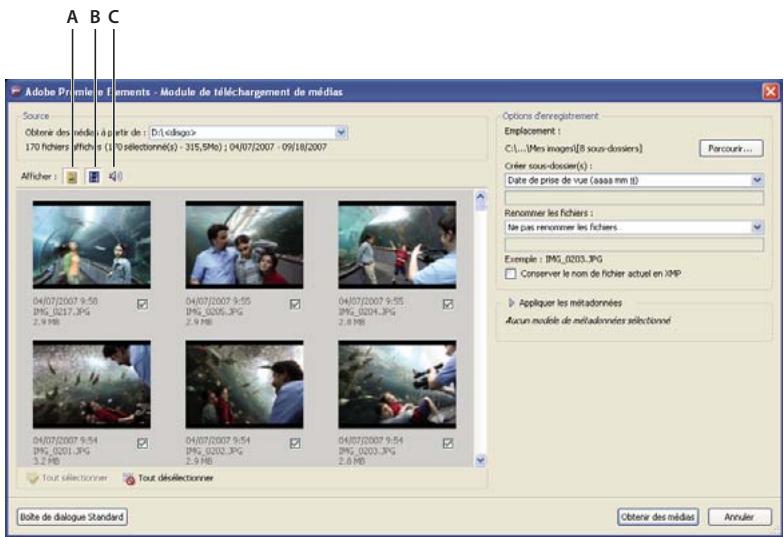Screen dimensions: 784x537
Task: Uncheck the IMG_0217.JPG checkbox
Action: [142, 304]
